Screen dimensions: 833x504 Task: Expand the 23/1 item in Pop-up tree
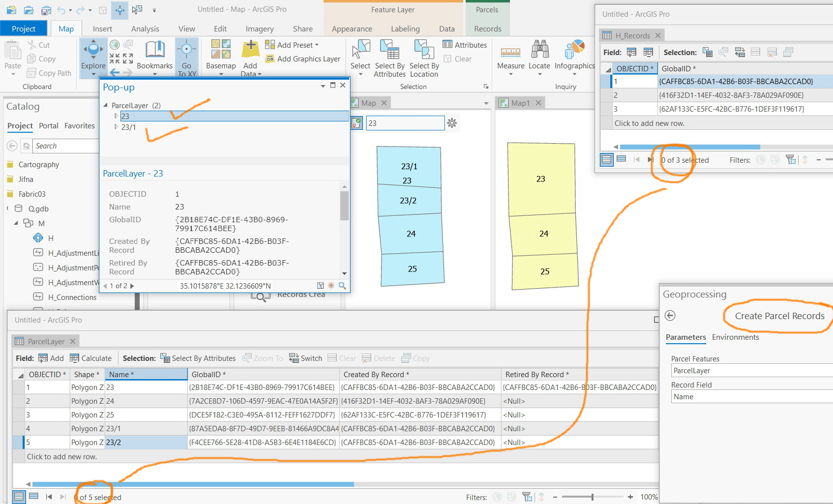(x=116, y=127)
